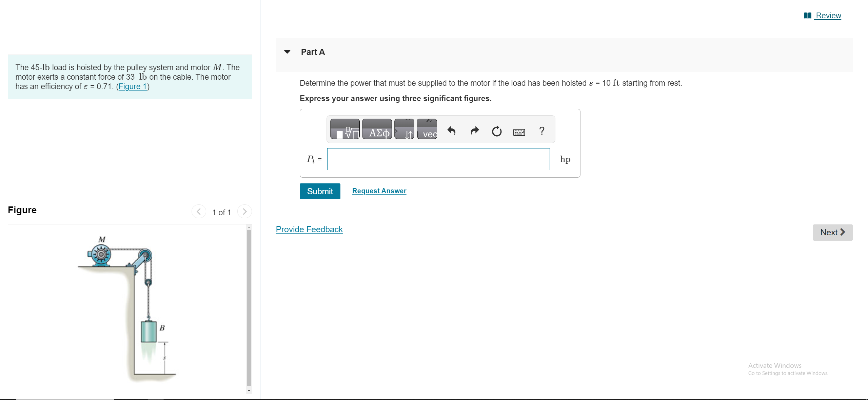
Task: Select the vec vector notation tool
Action: (427, 129)
